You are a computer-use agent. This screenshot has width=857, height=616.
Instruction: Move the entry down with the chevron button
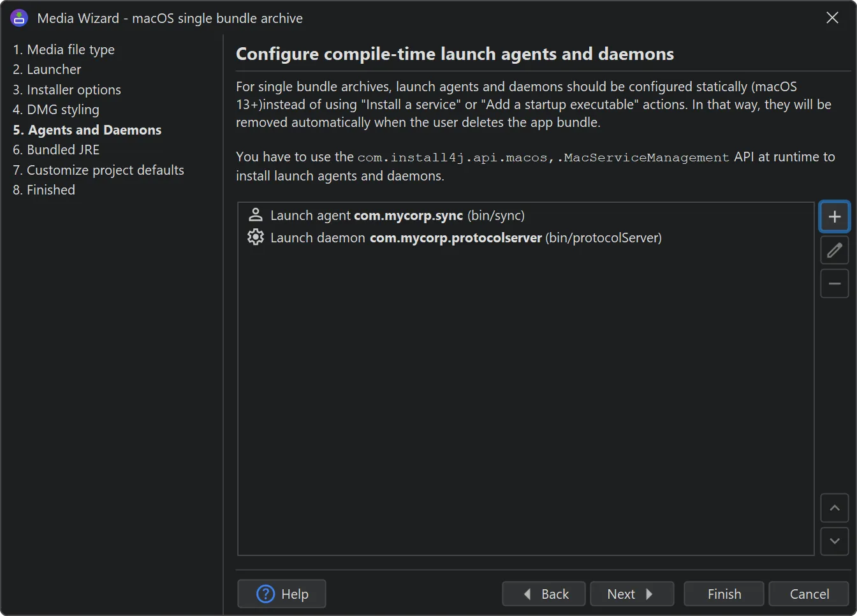[x=834, y=541]
